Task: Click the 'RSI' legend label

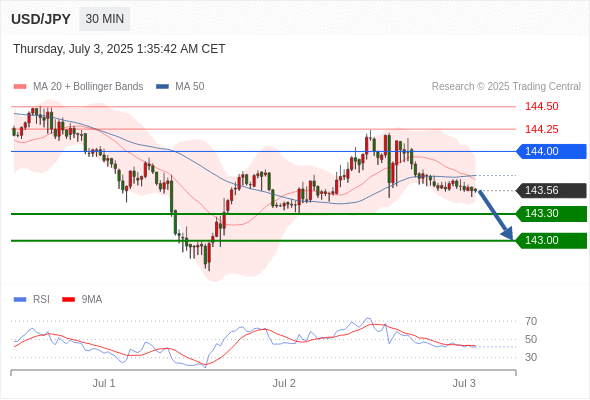Action: point(41,300)
